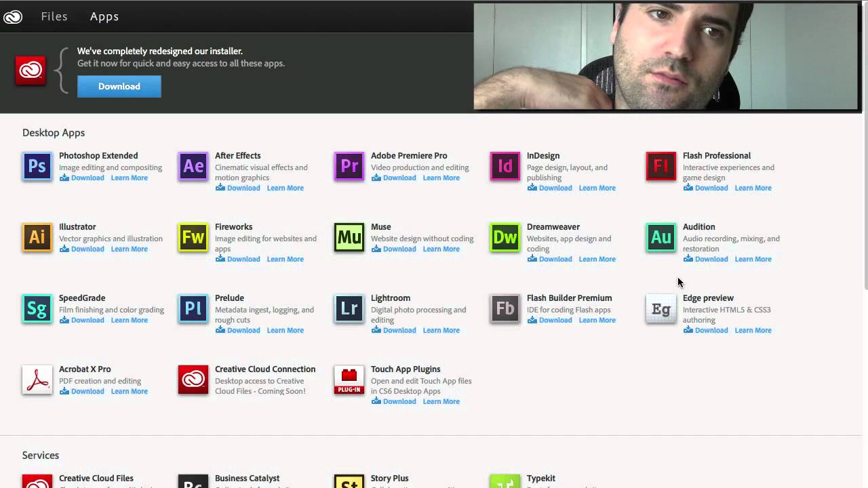Click the Business Catalyst service title
Screen dimensions: 868x488
tap(248, 478)
